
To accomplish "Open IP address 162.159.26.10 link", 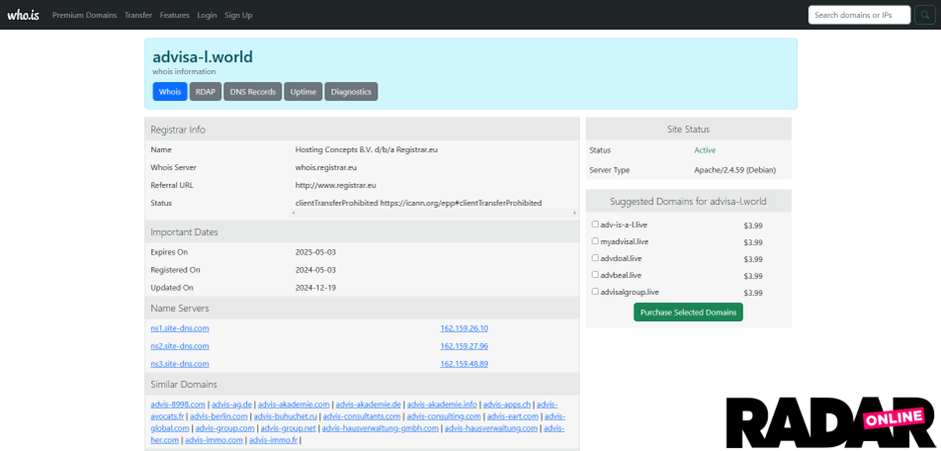I will pos(464,328).
